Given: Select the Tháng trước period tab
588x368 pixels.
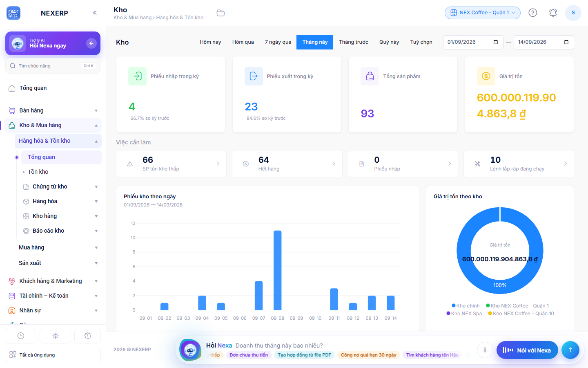Looking at the screenshot, I should point(354,42).
